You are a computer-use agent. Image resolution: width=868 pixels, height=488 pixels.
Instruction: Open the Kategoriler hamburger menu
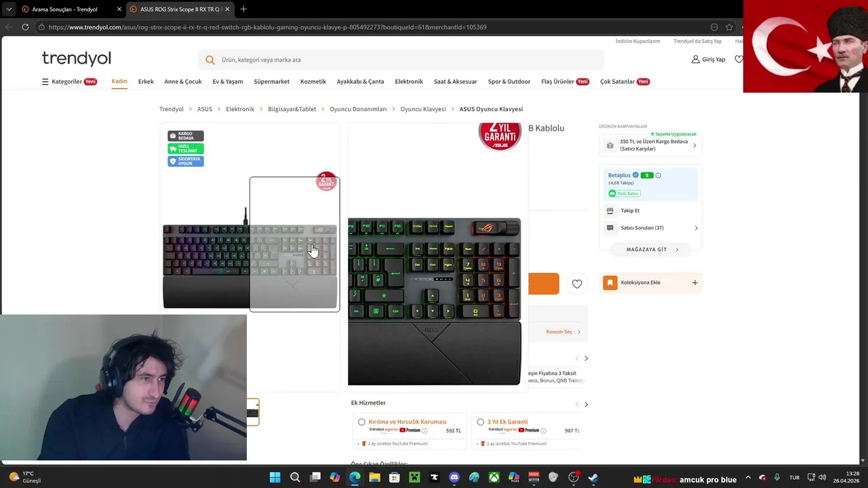point(45,81)
